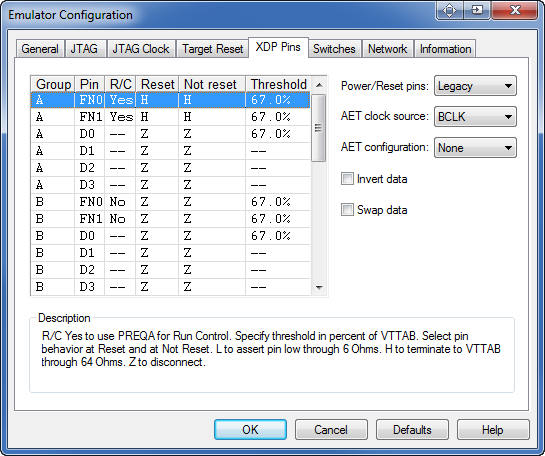This screenshot has height=456, width=545.
Task: Close the Emulator Configuration dialog
Action: [515, 10]
